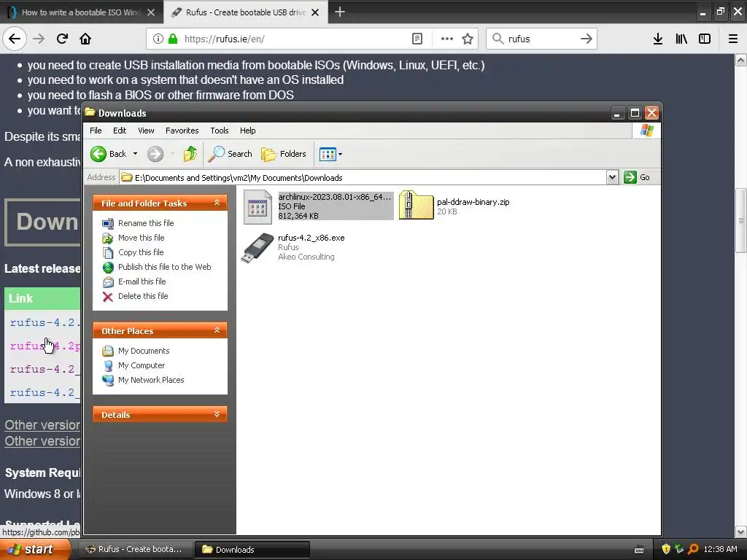Toggle the Folders pane in Explorer
Image resolution: width=747 pixels, height=560 pixels.
pyautogui.click(x=284, y=154)
